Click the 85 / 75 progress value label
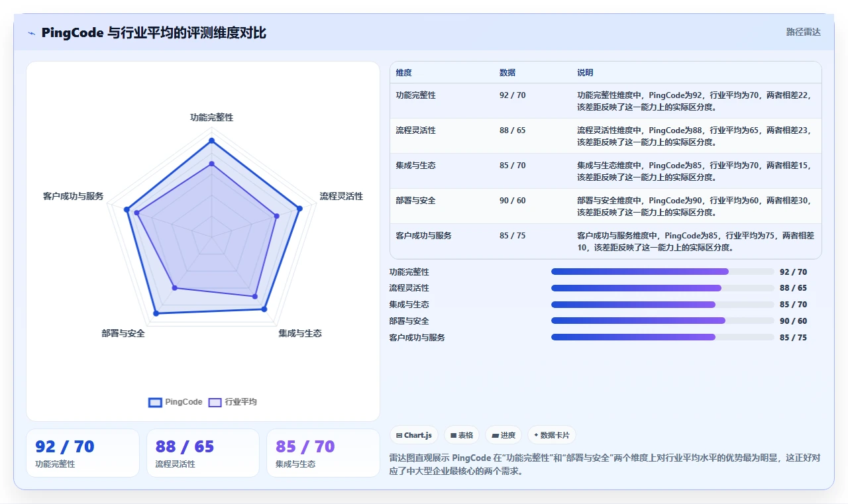 (x=794, y=338)
